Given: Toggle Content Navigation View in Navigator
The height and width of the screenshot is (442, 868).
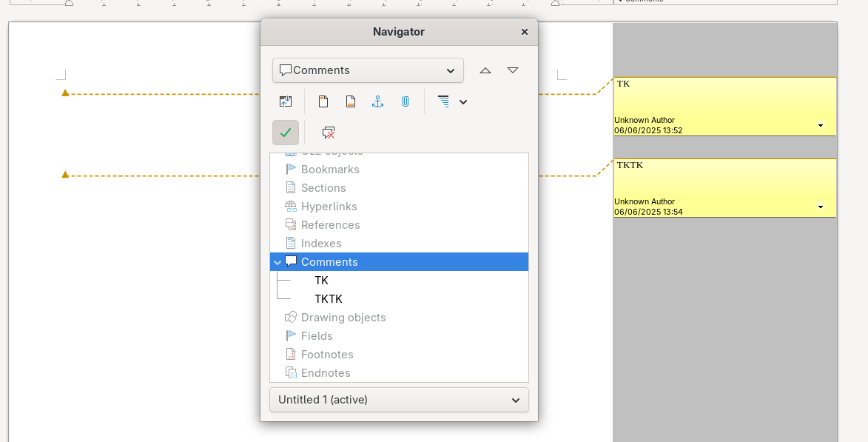Looking at the screenshot, I should [286, 101].
